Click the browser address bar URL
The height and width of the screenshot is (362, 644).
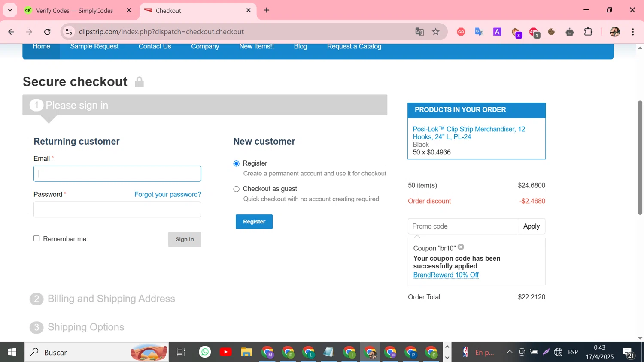click(161, 32)
